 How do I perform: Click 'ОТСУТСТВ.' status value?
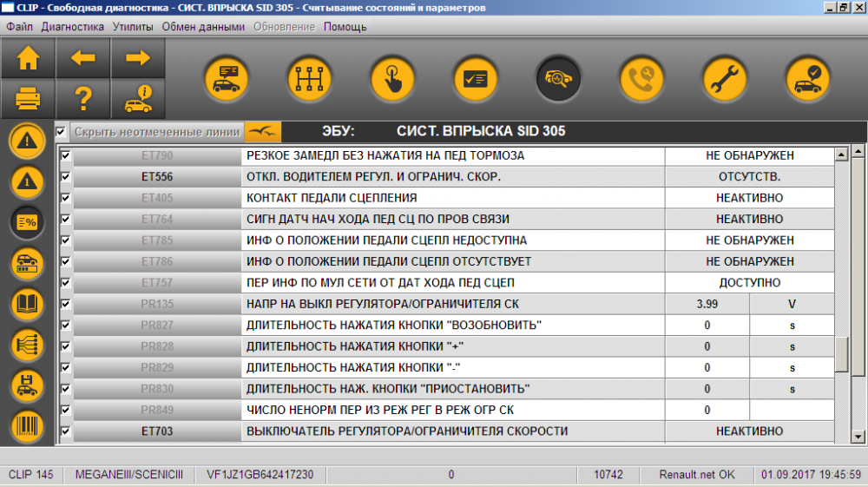pyautogui.click(x=750, y=176)
